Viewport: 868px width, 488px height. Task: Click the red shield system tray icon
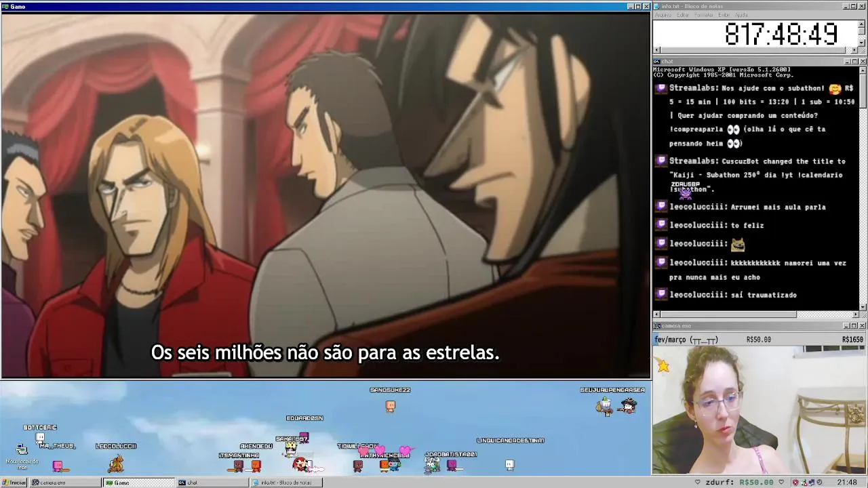[x=795, y=483]
